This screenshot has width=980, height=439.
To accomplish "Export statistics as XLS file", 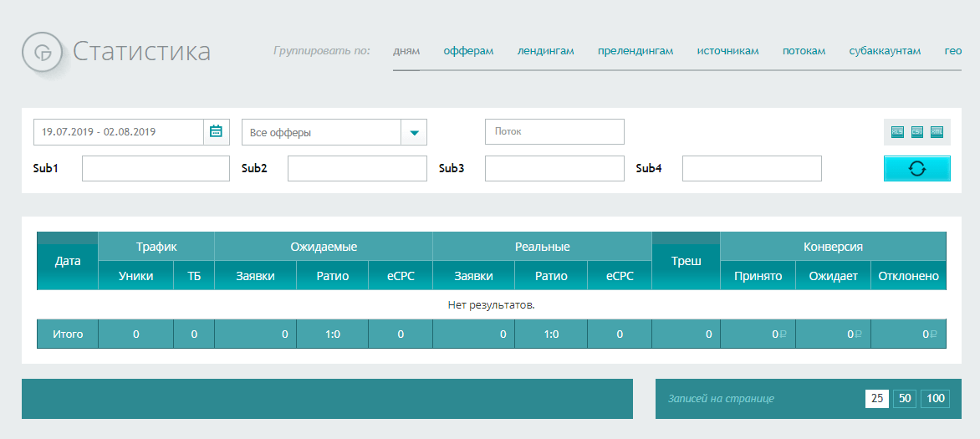I will (x=897, y=132).
